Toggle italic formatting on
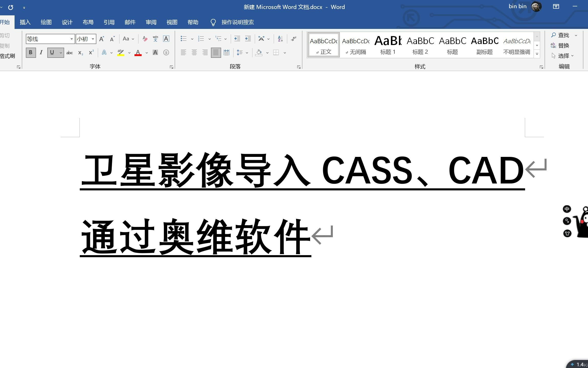This screenshot has width=588, height=368. coord(41,53)
